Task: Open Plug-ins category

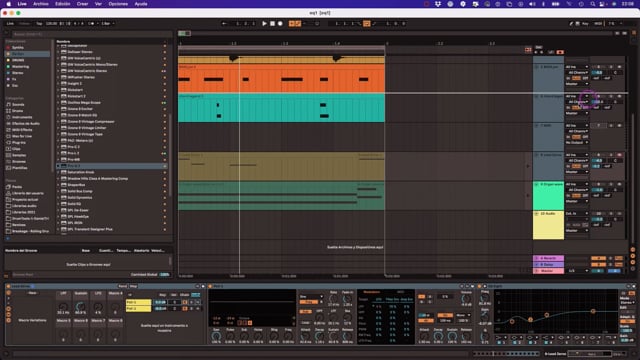Action: pyautogui.click(x=18, y=142)
